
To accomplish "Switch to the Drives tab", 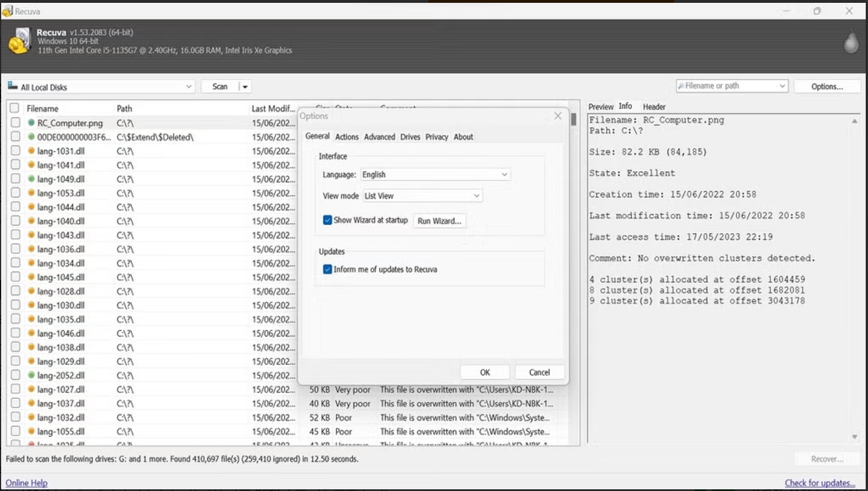I will [410, 137].
